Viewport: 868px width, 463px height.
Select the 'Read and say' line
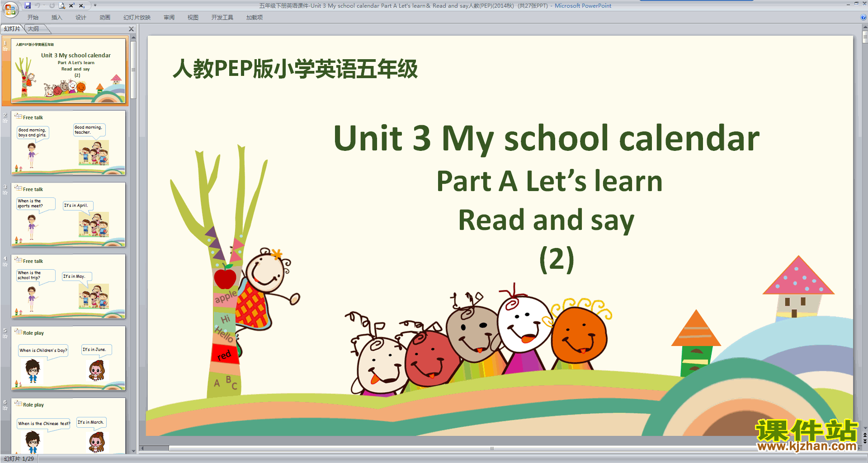point(546,220)
